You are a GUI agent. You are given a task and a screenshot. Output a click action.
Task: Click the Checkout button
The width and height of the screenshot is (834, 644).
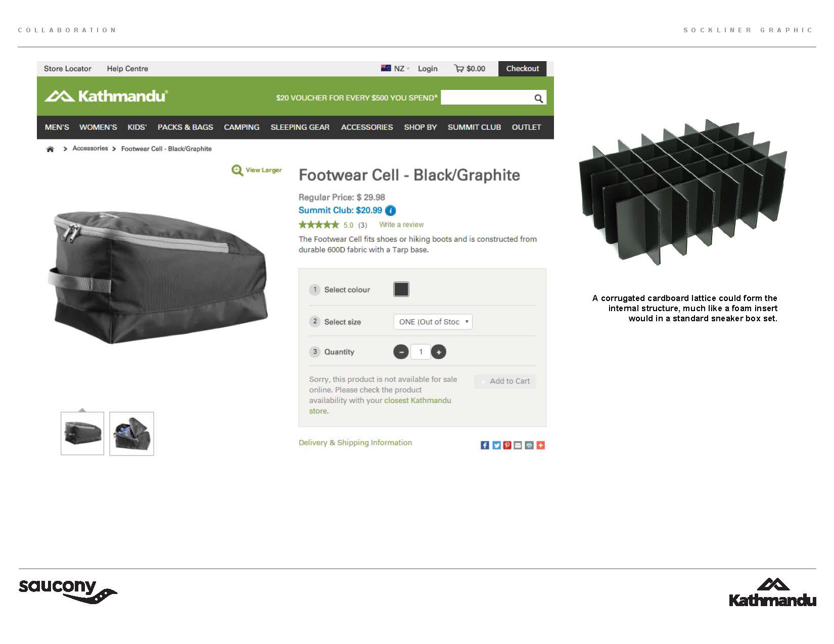(x=523, y=69)
